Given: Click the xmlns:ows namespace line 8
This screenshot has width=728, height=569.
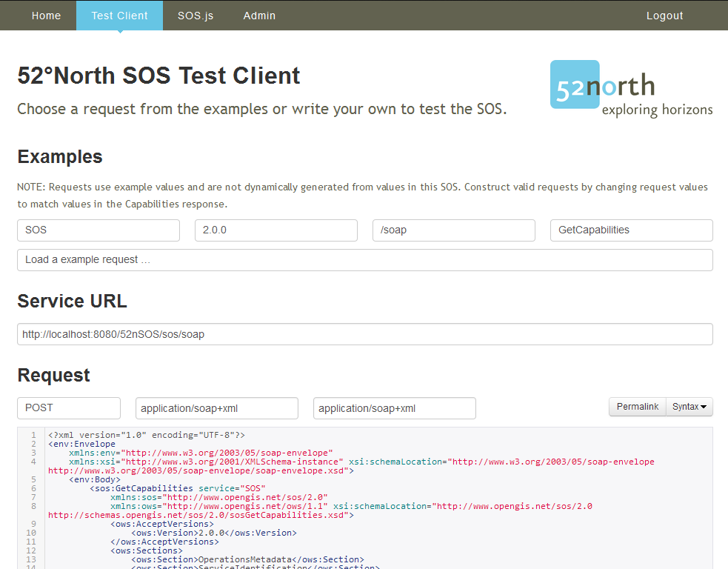Looking at the screenshot, I should click(x=351, y=506).
